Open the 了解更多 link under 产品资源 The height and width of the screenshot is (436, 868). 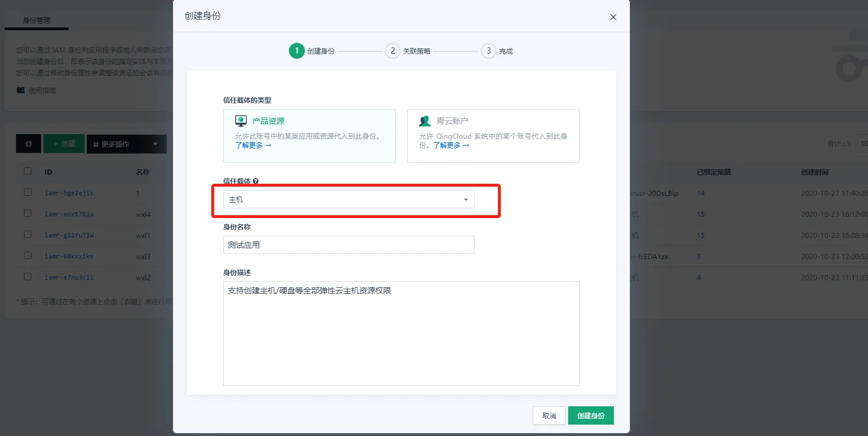[253, 146]
